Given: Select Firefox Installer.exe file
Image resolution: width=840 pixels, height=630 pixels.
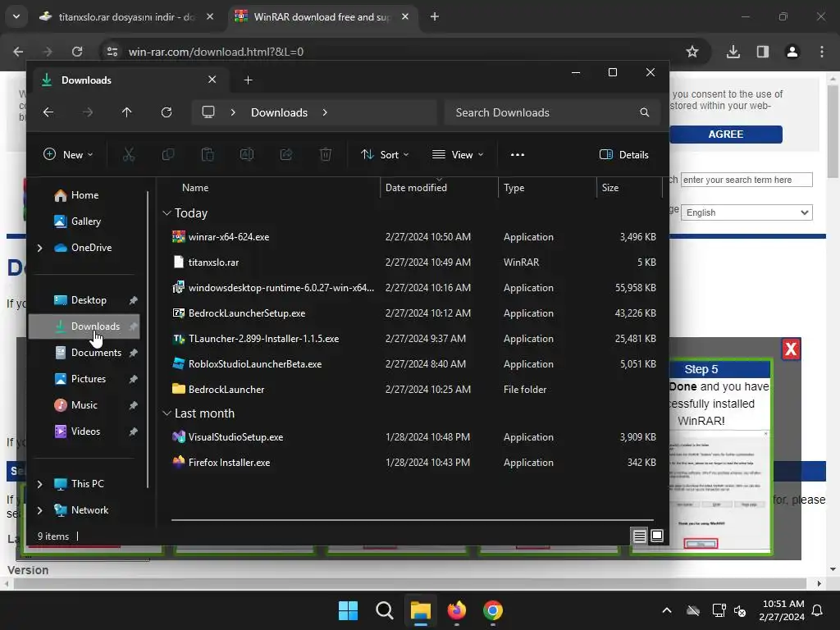Looking at the screenshot, I should click(413, 463).
